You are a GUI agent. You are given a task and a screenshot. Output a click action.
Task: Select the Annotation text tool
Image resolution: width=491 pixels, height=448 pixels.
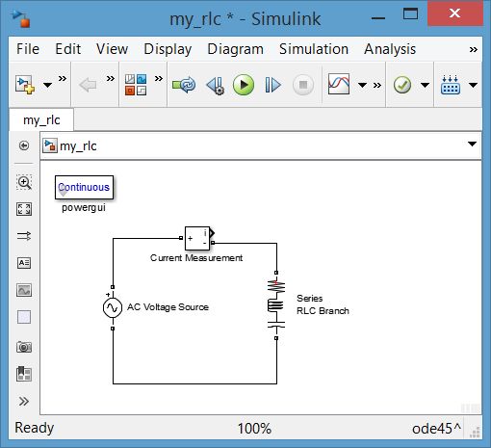pos(24,263)
